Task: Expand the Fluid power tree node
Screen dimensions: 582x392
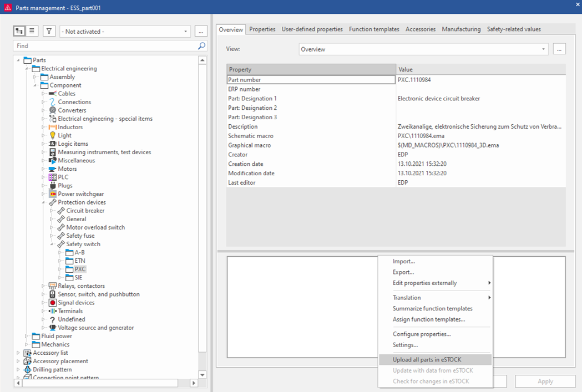Action: (x=27, y=335)
